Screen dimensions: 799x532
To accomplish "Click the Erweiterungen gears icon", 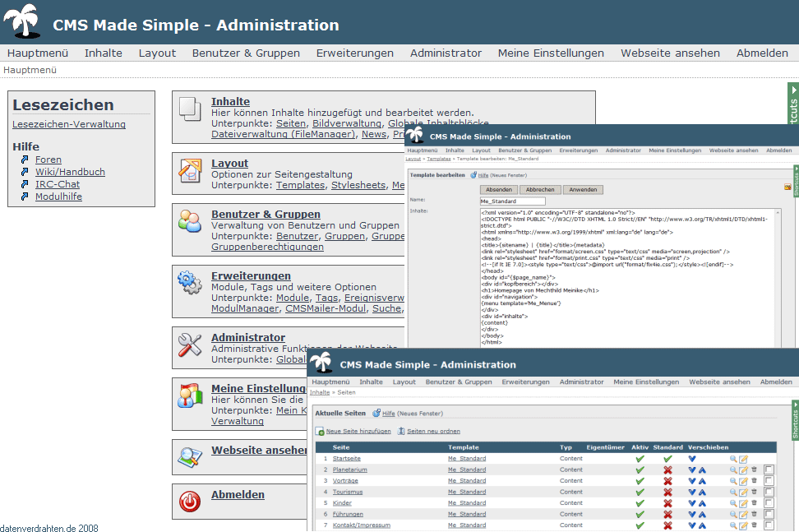I will tap(190, 282).
